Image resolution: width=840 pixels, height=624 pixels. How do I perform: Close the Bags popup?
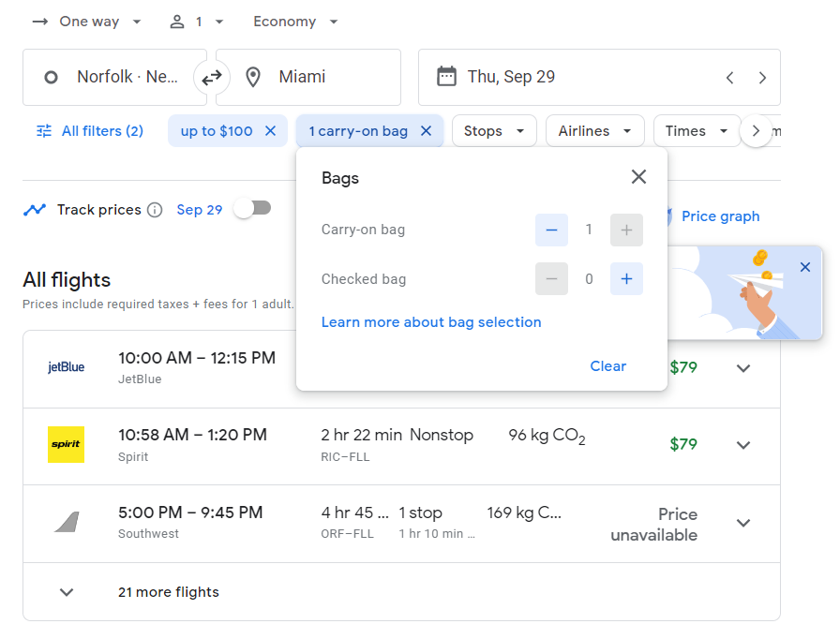pyautogui.click(x=638, y=176)
